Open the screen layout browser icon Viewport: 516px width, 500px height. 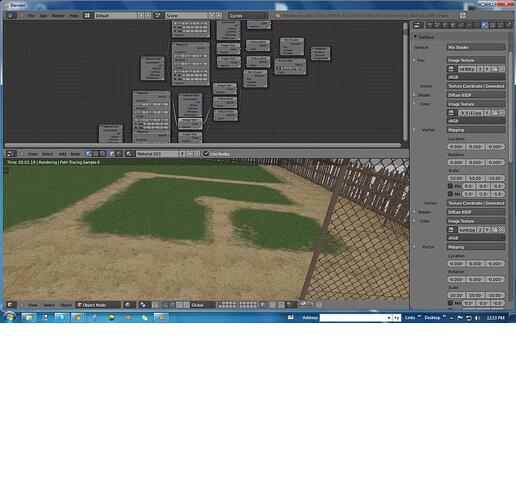87,15
